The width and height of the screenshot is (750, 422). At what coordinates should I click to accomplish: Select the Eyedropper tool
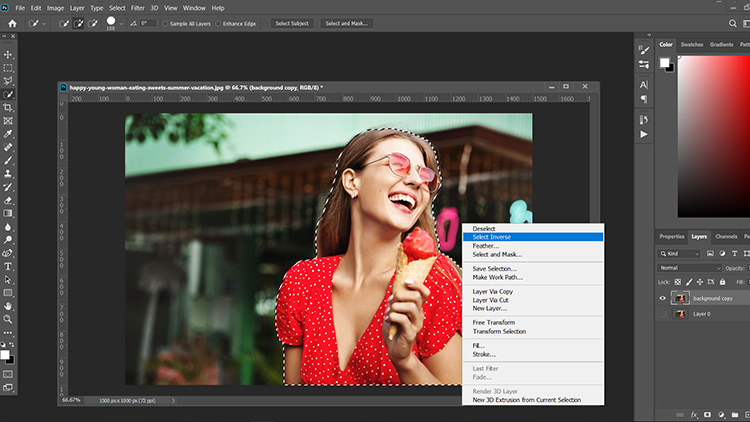click(x=8, y=134)
